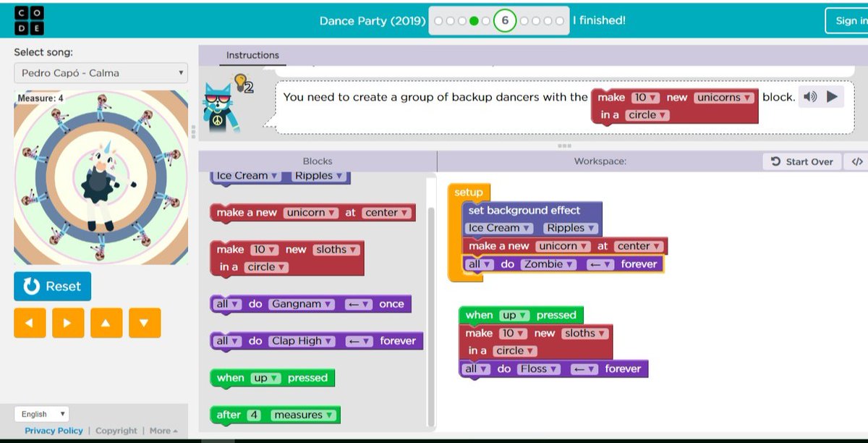Open the Privacy Policy link

53,430
